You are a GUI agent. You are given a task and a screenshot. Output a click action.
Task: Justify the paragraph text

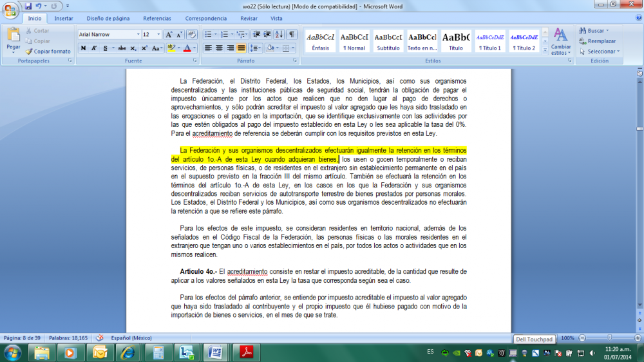pyautogui.click(x=241, y=48)
